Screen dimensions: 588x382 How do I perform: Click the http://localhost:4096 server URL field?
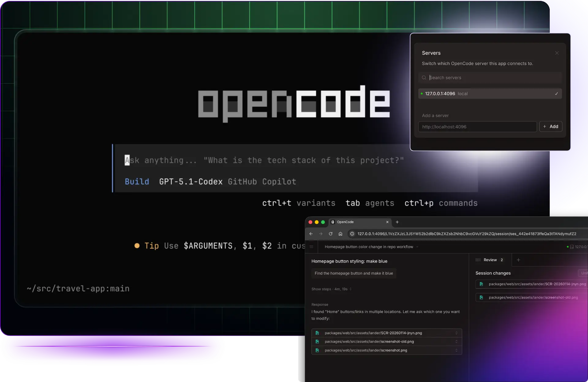click(477, 127)
